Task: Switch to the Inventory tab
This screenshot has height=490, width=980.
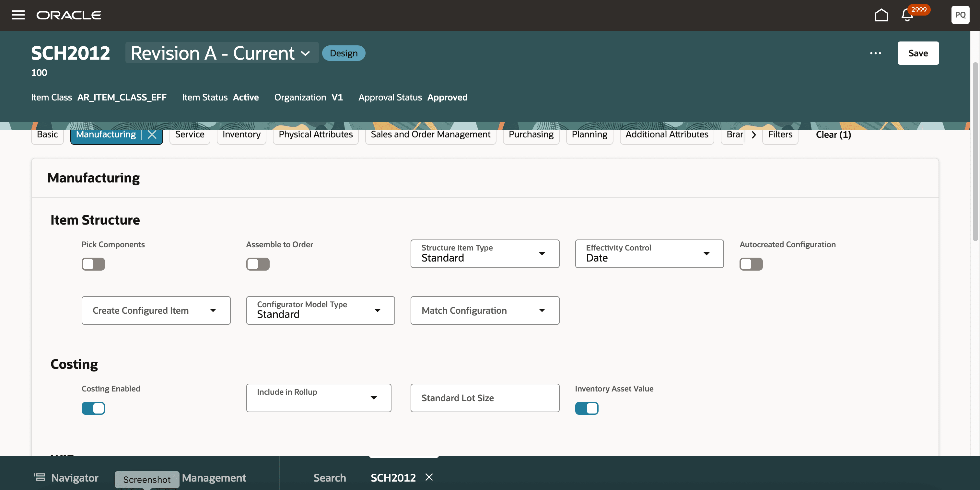Action: coord(241,135)
